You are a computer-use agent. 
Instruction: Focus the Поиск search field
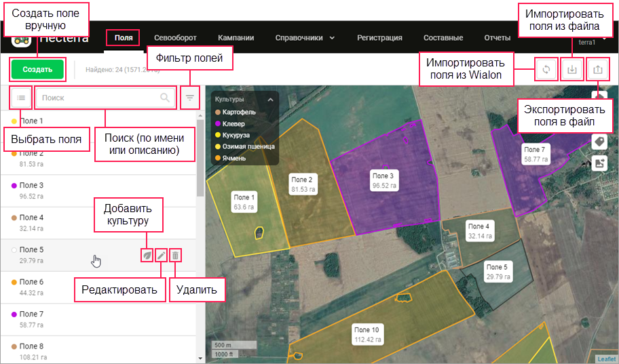coord(105,98)
